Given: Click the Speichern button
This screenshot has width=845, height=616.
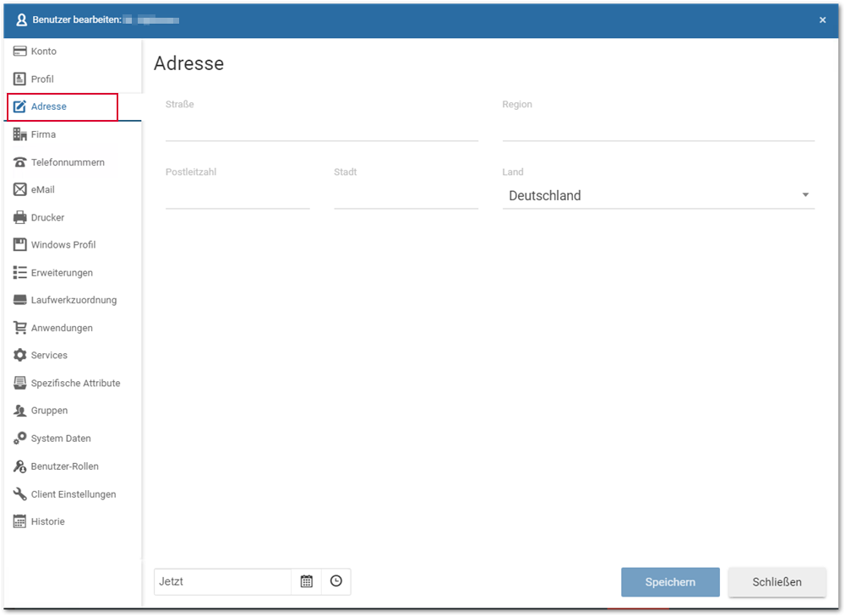Looking at the screenshot, I should pos(670,582).
